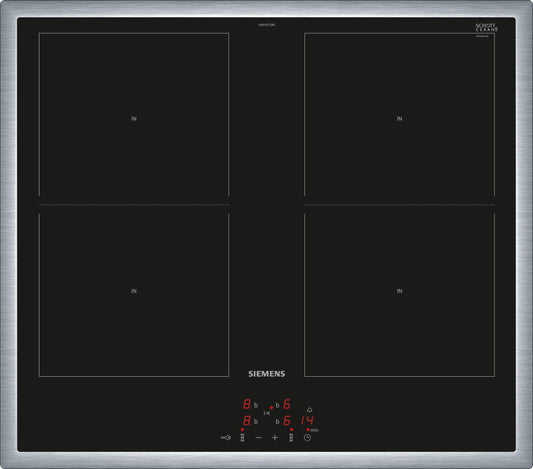Screen dimensions: 533x469
Task: Tap the left flex zone selector icon
Action: [x=242, y=438]
